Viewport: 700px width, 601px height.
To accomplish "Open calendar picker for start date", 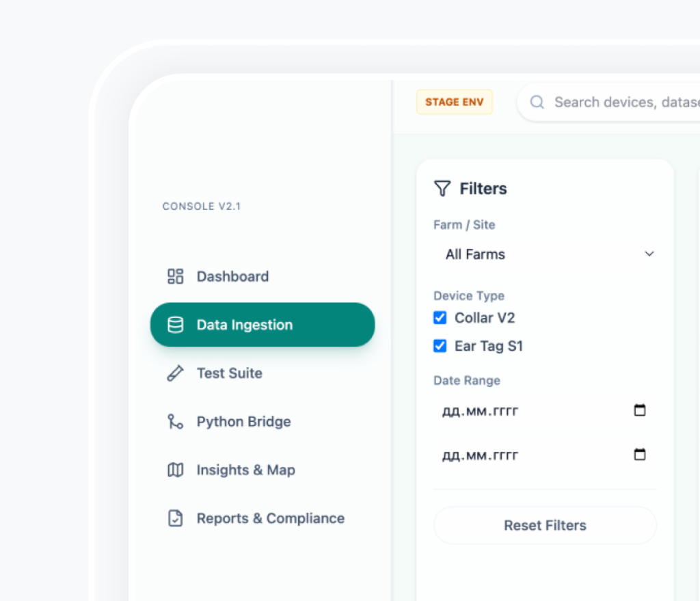I will pyautogui.click(x=640, y=410).
